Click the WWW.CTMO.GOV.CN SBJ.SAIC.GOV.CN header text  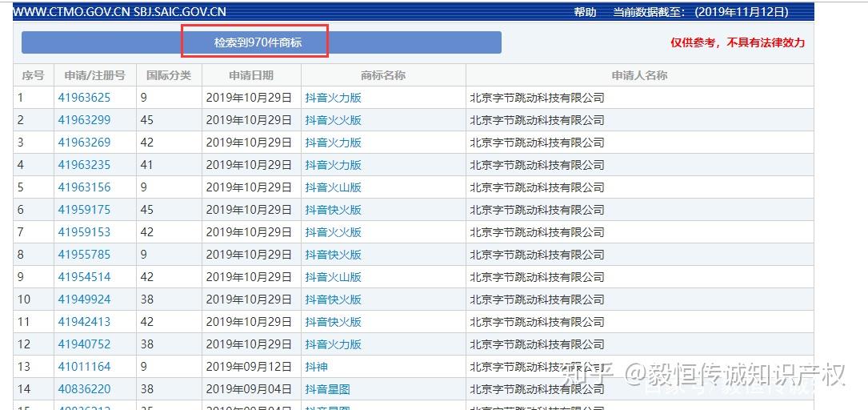point(119,12)
